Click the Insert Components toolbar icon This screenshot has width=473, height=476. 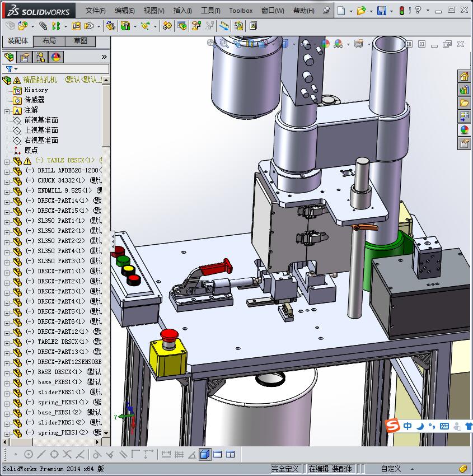23,26
